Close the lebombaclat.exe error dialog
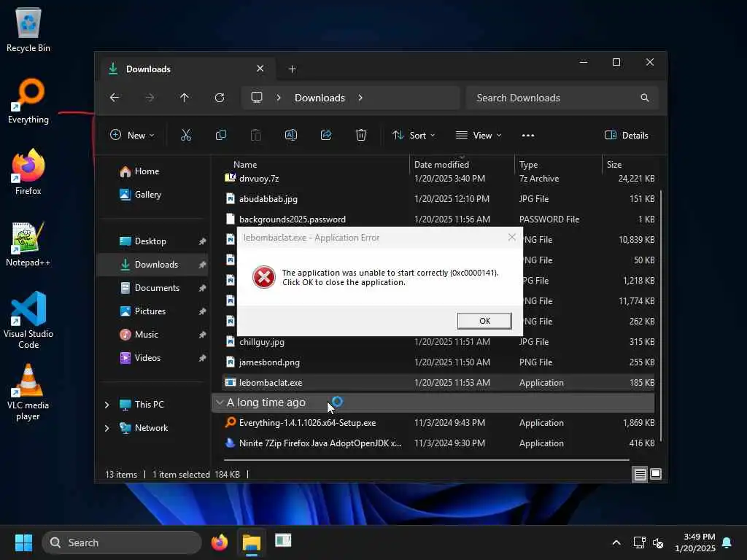The image size is (747, 560). point(511,237)
